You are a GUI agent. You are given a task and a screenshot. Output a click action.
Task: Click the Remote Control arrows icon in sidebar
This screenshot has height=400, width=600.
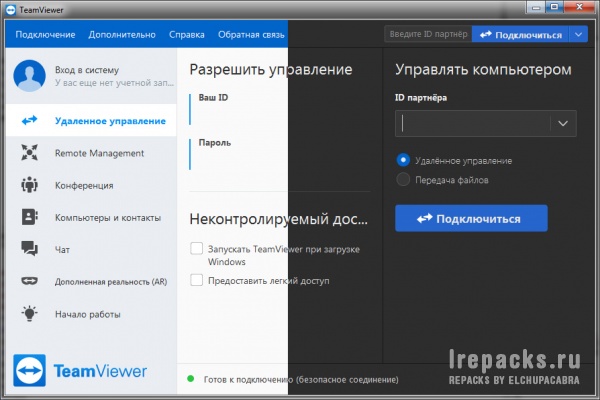(29, 121)
